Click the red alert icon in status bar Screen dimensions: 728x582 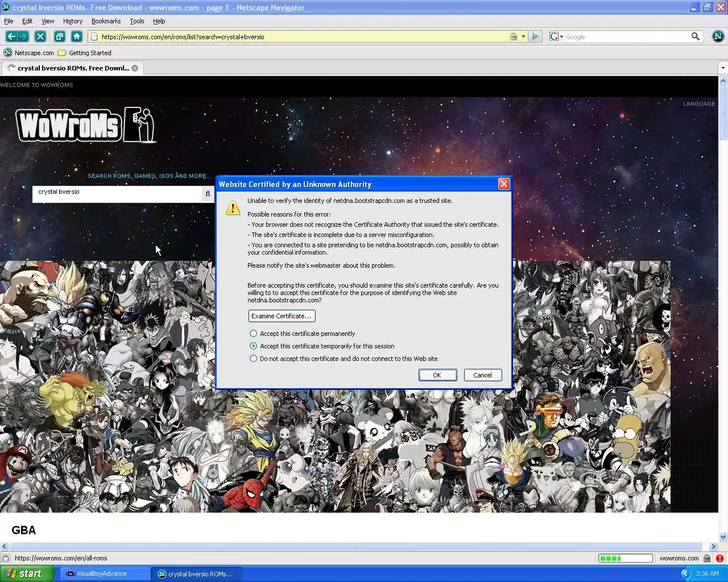(719, 558)
